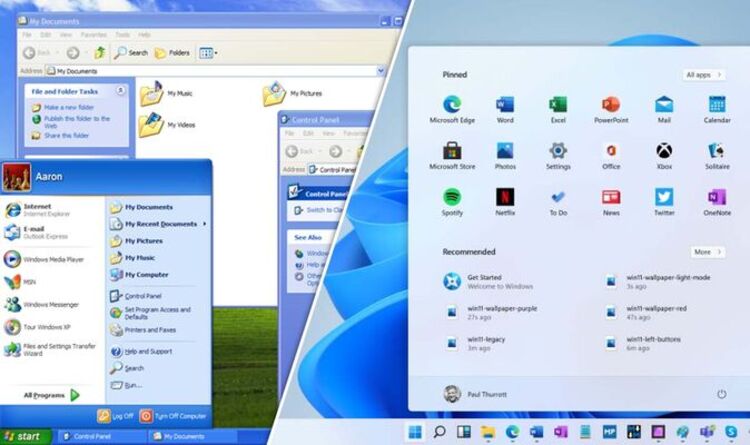Click Help and Support in XP menu

141,352
